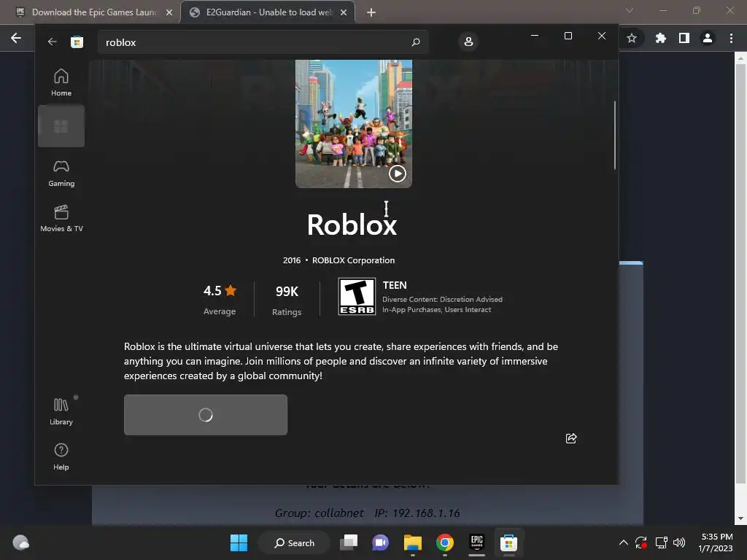Image resolution: width=747 pixels, height=560 pixels.
Task: Click the Roblox title heading
Action: (352, 225)
